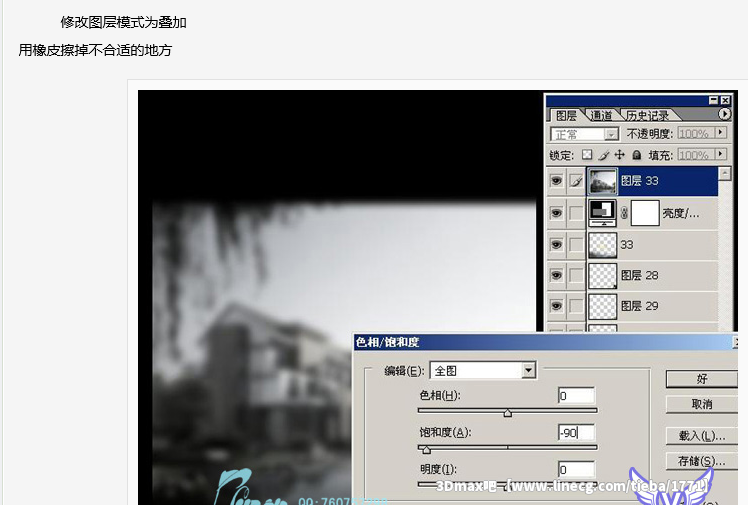Click the 饱和度 value field showing -90

(576, 433)
